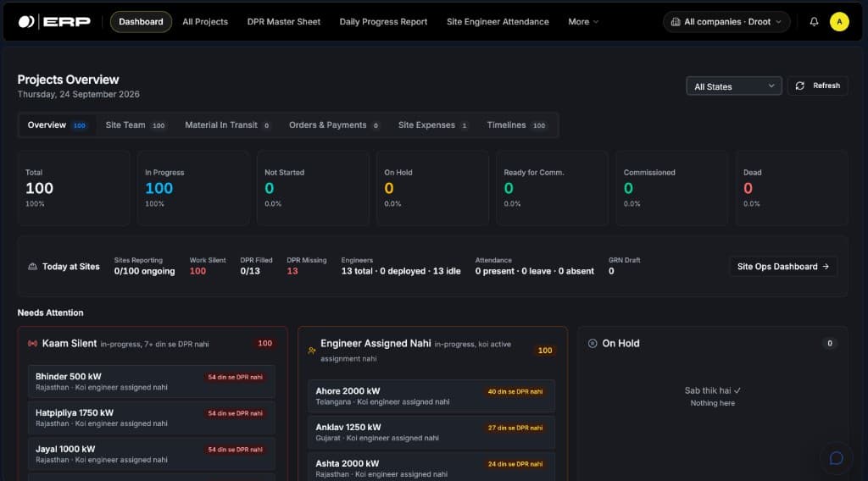Click the DPR Filled 0/13 value
The height and width of the screenshot is (481, 868).
click(x=250, y=271)
